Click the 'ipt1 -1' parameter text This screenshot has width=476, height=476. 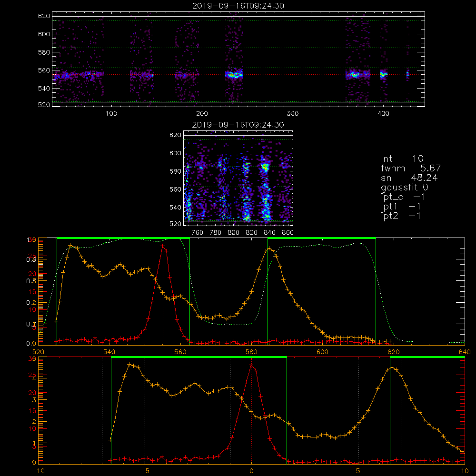pyautogui.click(x=401, y=207)
